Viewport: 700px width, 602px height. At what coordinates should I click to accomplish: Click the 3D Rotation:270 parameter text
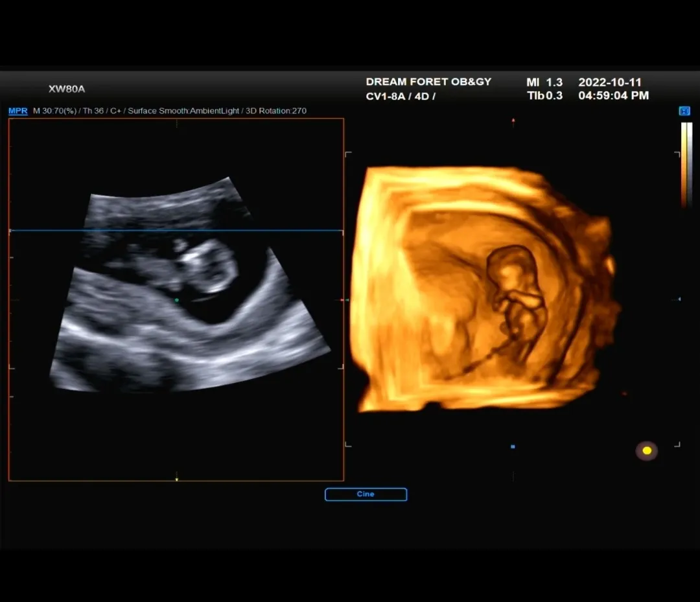[276, 111]
